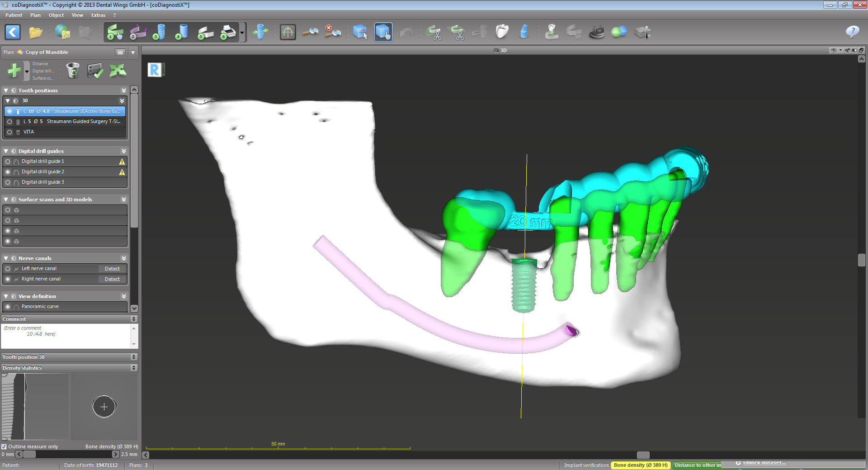Screen dimensions: 868x470
Task: Open the Plan menu
Action: pos(35,15)
